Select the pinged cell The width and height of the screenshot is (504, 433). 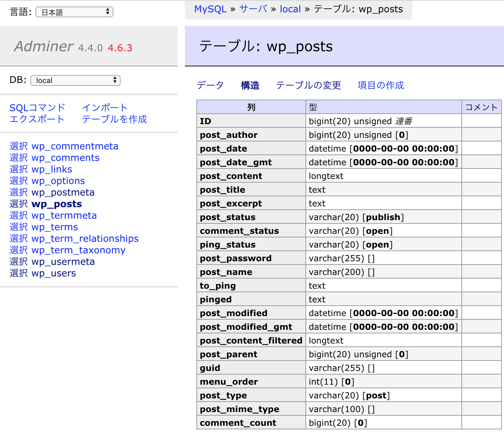click(x=251, y=299)
